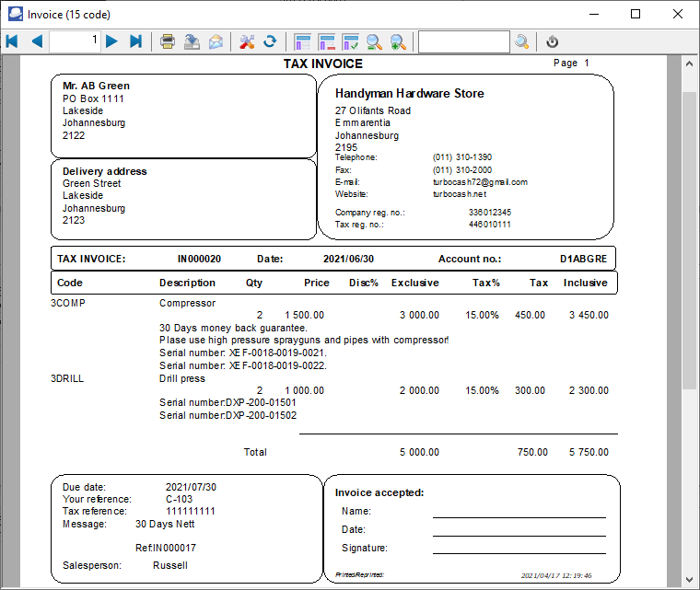Zoom in with the plus magnifier icon

point(398,42)
